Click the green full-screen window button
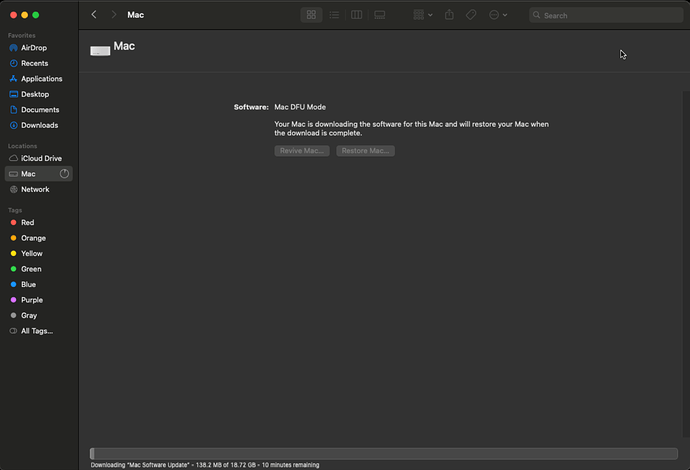The height and width of the screenshot is (470, 690). pyautogui.click(x=36, y=15)
